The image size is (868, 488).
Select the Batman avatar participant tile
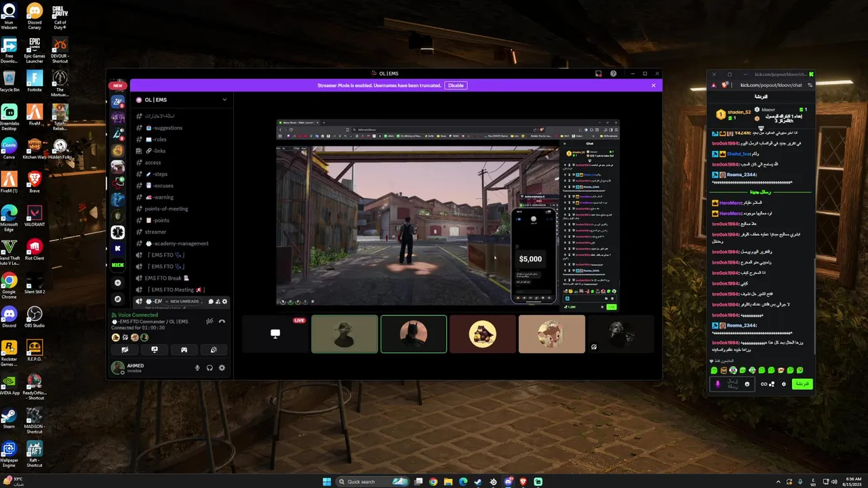(x=414, y=333)
